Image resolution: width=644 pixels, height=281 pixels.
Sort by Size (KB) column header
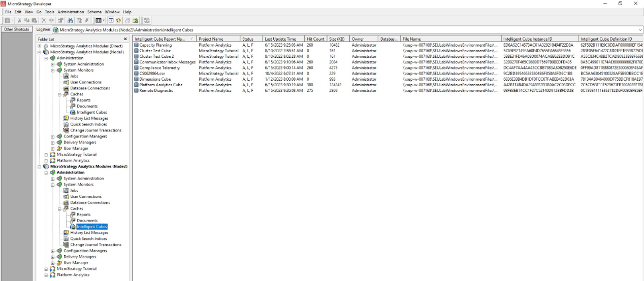point(338,39)
